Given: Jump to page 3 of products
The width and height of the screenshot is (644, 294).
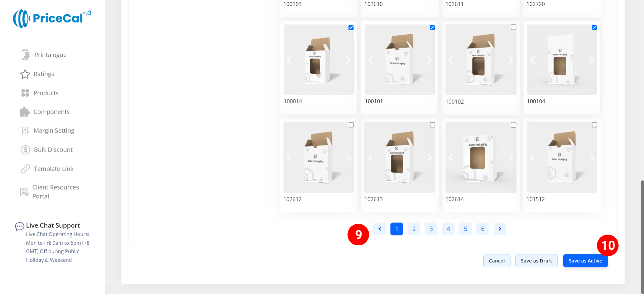Looking at the screenshot, I should 431,229.
